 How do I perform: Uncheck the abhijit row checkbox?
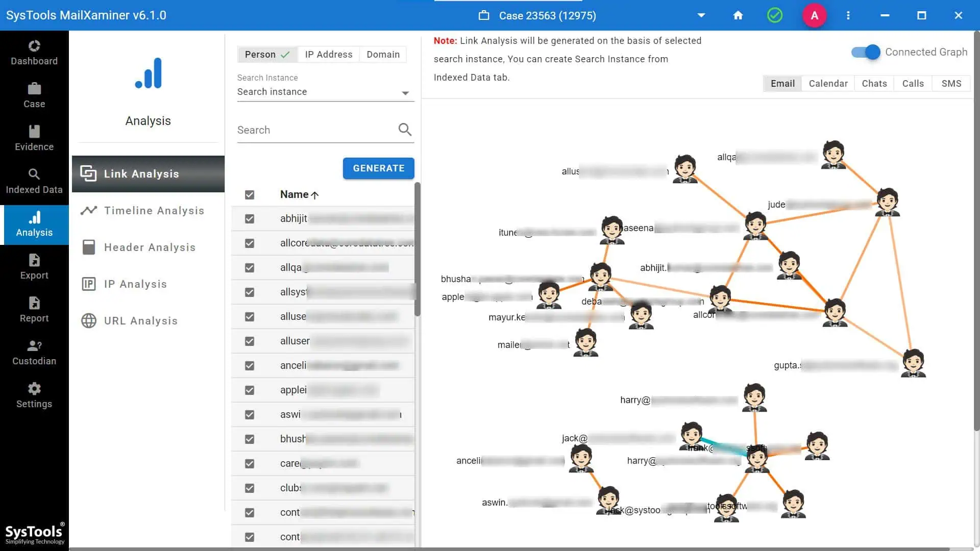tap(250, 219)
